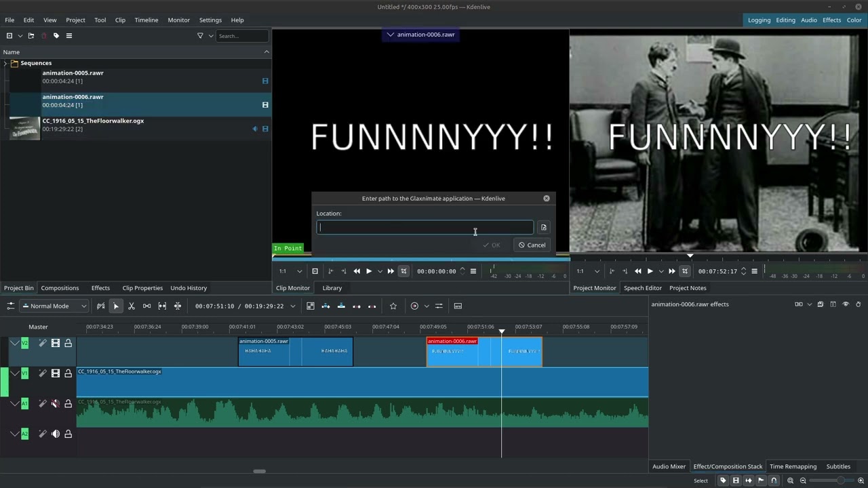
Task: Play the project monitor
Action: pos(650,271)
